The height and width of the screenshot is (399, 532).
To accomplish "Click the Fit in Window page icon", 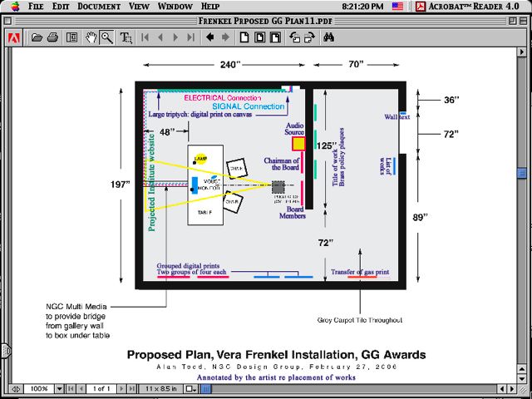I will pyautogui.click(x=260, y=37).
